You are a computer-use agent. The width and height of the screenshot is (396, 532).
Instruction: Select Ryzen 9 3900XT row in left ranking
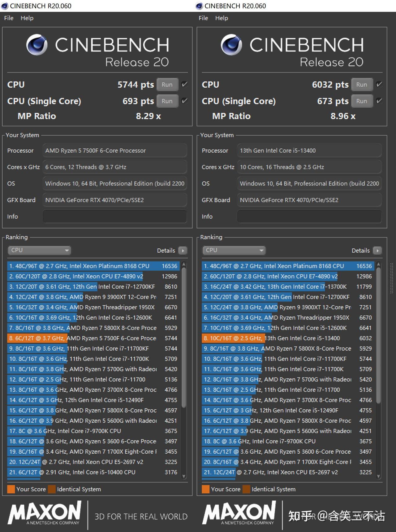coord(93,297)
